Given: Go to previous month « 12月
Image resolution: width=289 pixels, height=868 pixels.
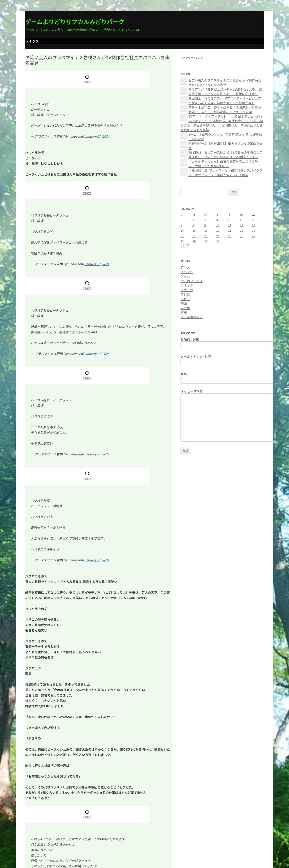Looking at the screenshot, I should tap(185, 246).
